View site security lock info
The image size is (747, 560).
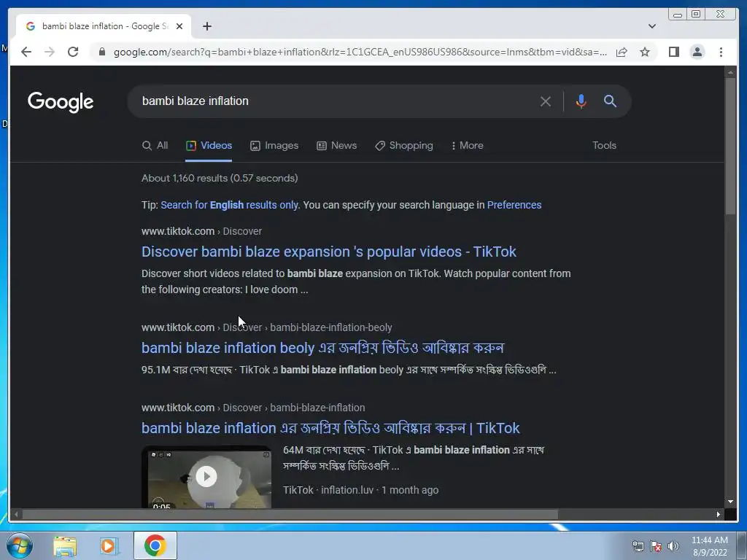tap(102, 52)
